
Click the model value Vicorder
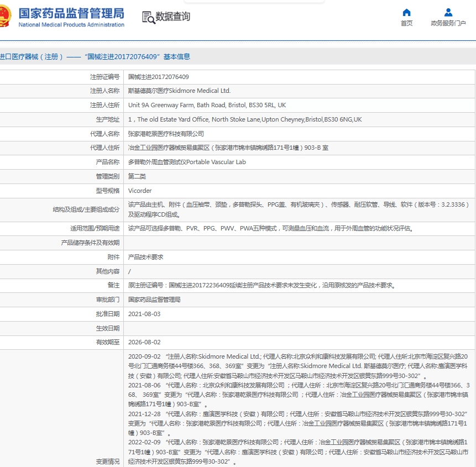[x=140, y=191]
